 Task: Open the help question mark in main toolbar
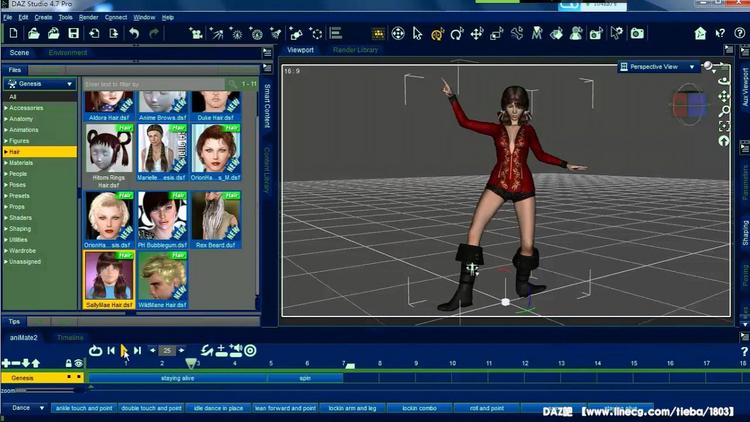click(739, 33)
